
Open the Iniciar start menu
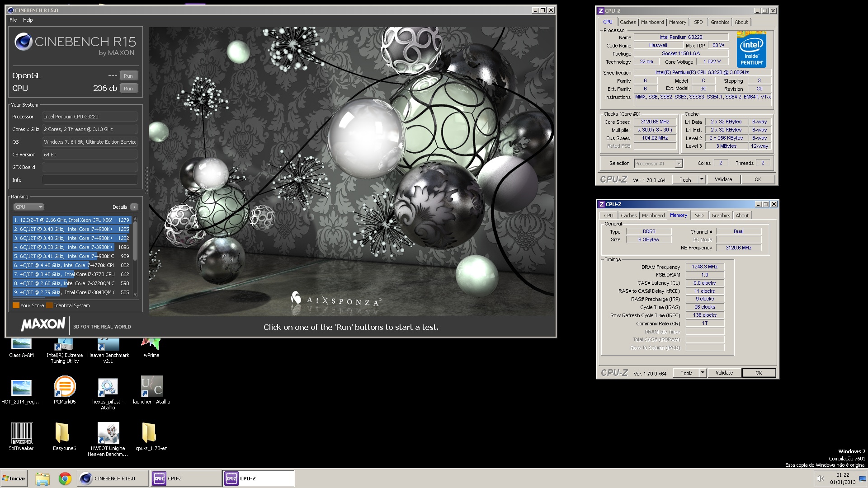tap(14, 479)
